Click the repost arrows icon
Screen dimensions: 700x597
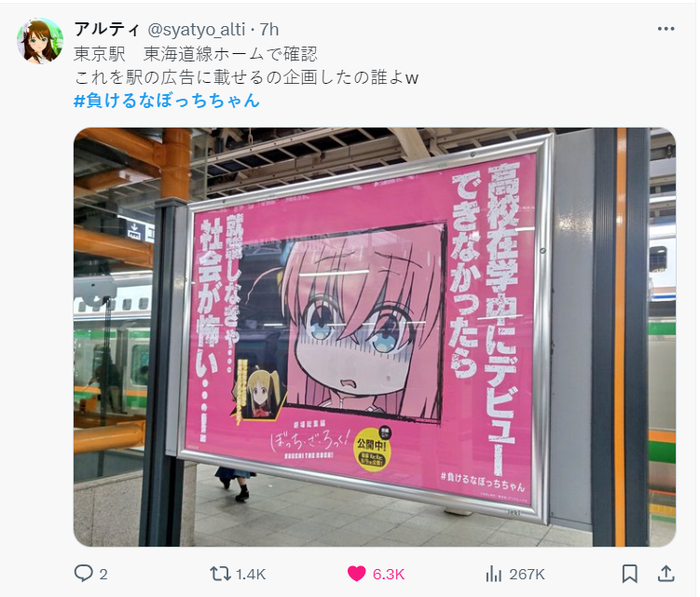[x=220, y=574]
